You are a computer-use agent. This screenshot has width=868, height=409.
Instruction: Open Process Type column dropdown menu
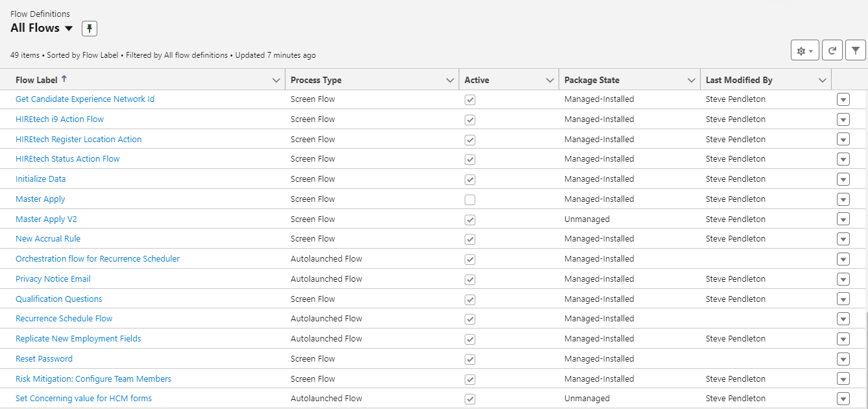pyautogui.click(x=450, y=81)
